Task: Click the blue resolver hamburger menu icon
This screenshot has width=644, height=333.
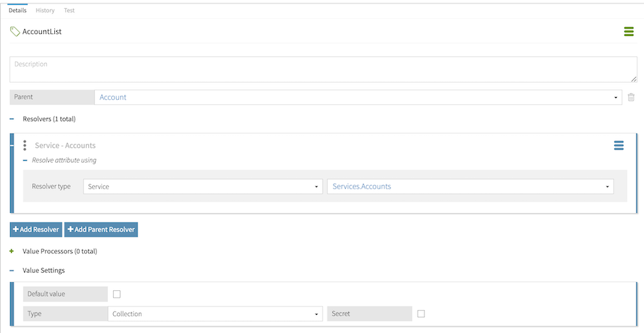Action: click(618, 146)
